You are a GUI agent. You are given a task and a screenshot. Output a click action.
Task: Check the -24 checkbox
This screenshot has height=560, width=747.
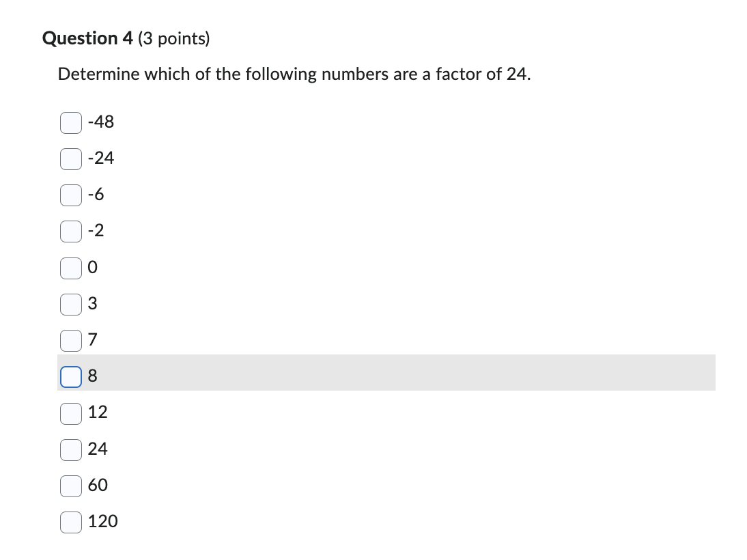pyautogui.click(x=71, y=158)
